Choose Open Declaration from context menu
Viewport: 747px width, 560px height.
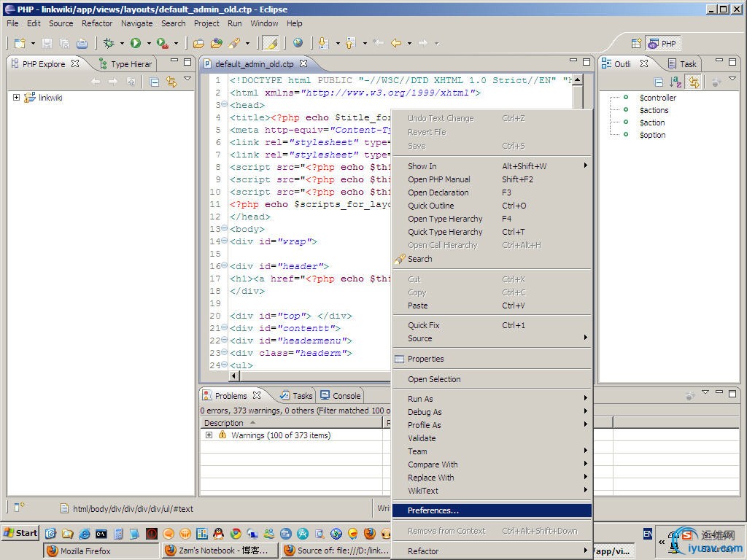pos(492,192)
